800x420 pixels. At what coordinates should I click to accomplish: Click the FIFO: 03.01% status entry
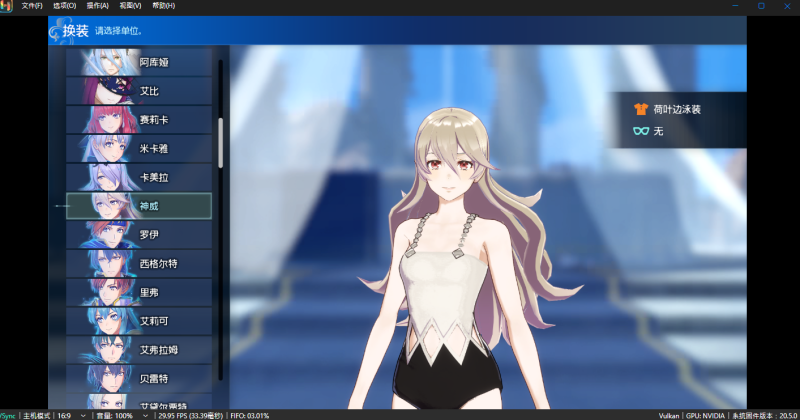click(x=249, y=416)
